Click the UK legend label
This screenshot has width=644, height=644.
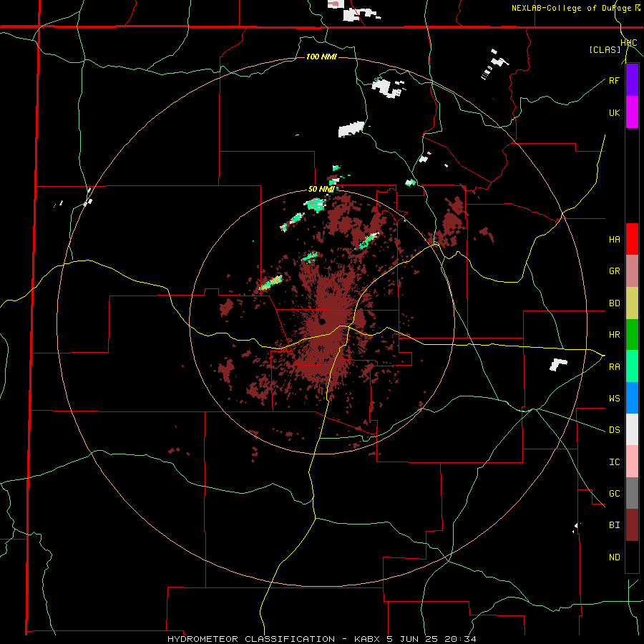click(x=614, y=112)
